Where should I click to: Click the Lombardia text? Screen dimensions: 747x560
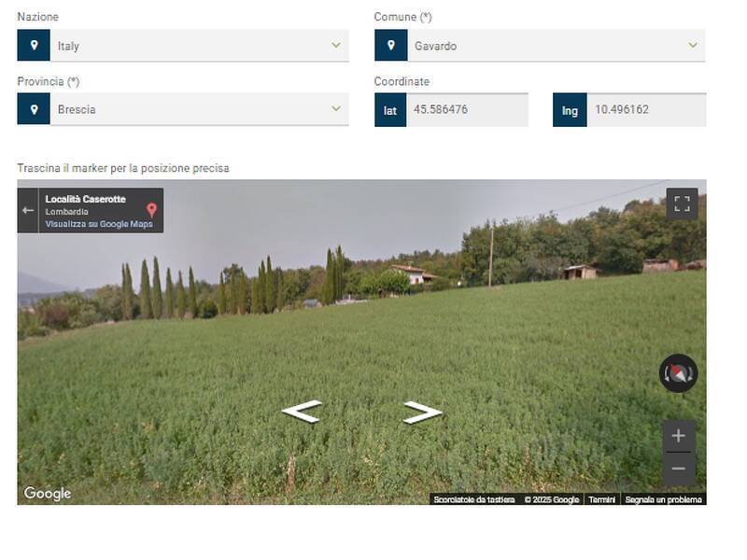[x=66, y=212]
